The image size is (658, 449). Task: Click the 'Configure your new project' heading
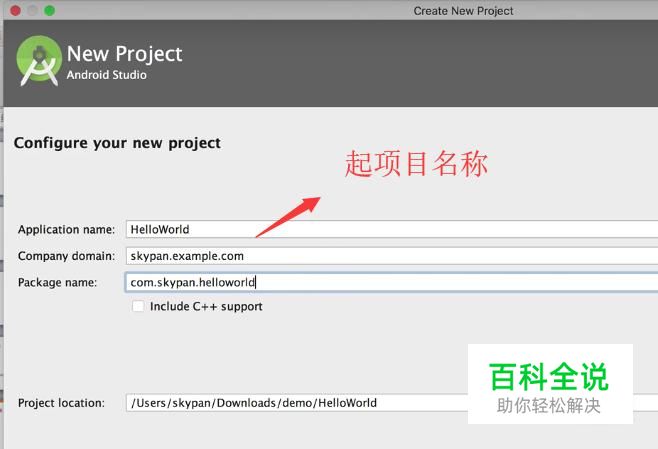(117, 144)
